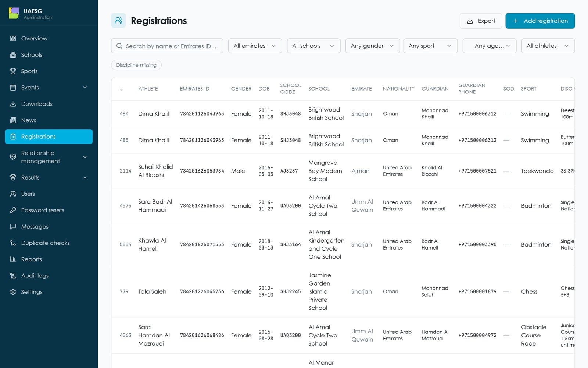Open the All athletes dropdown
The width and height of the screenshot is (588, 368).
pyautogui.click(x=548, y=46)
